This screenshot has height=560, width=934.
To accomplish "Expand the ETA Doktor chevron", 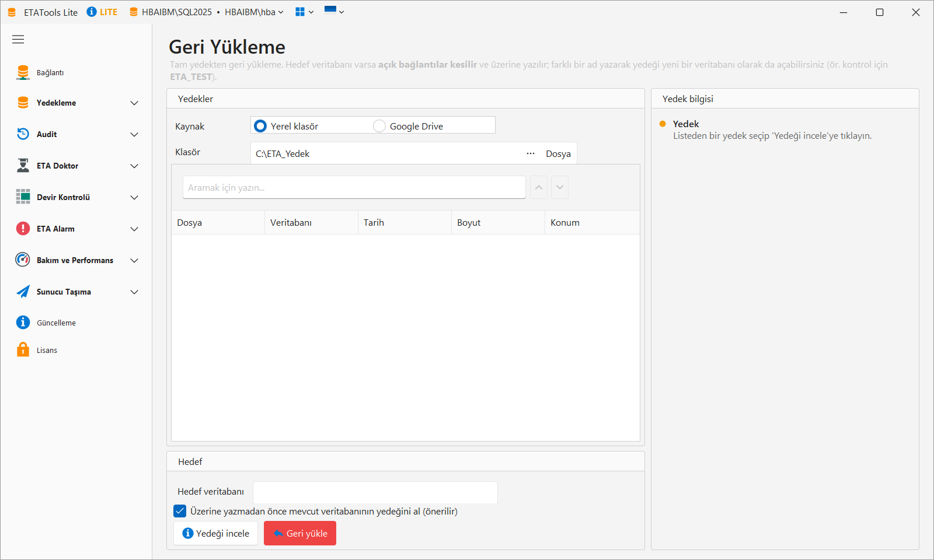I will point(134,166).
